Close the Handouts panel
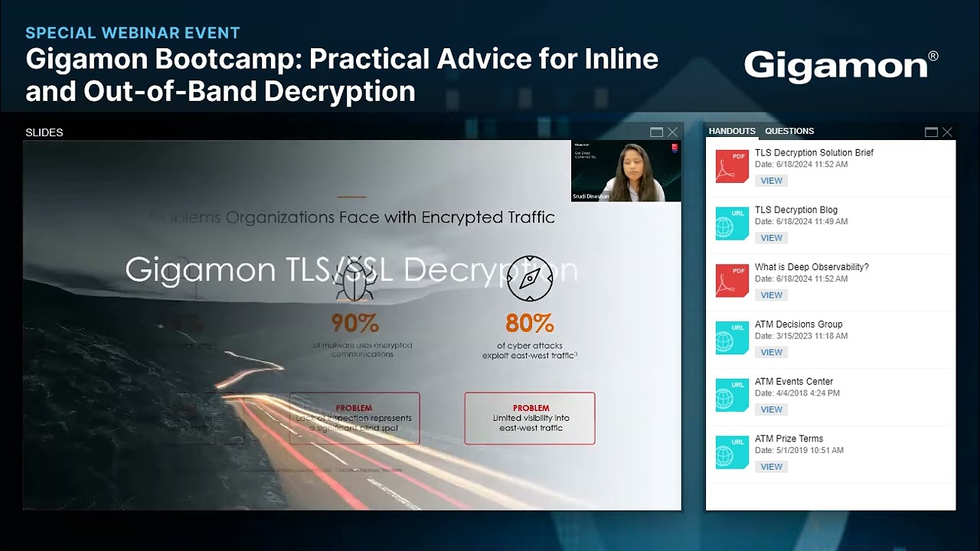 pyautogui.click(x=947, y=132)
